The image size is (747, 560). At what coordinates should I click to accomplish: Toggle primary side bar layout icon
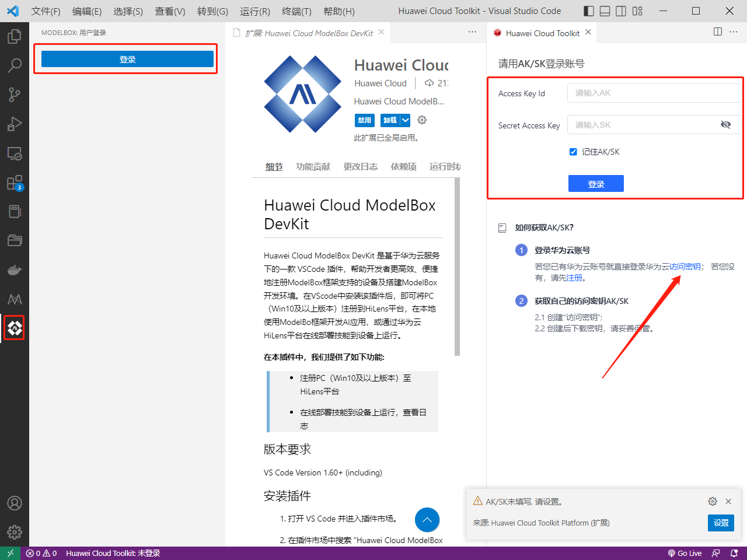pos(589,10)
